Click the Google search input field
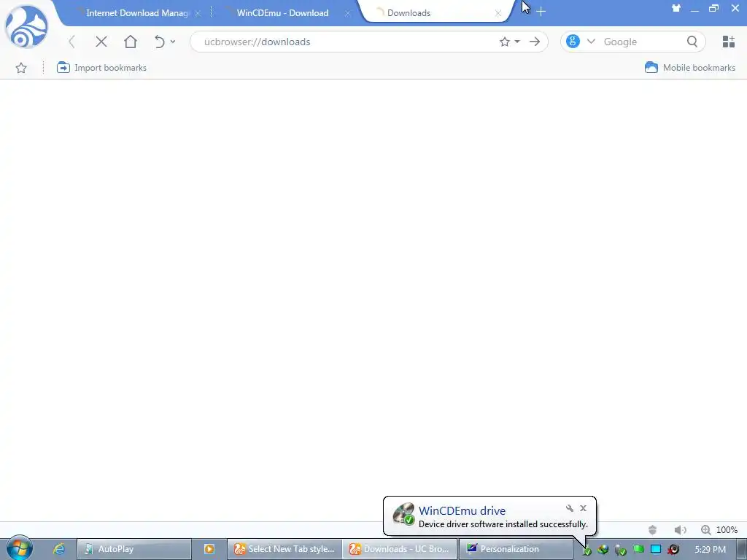The image size is (747, 560). coord(643,42)
